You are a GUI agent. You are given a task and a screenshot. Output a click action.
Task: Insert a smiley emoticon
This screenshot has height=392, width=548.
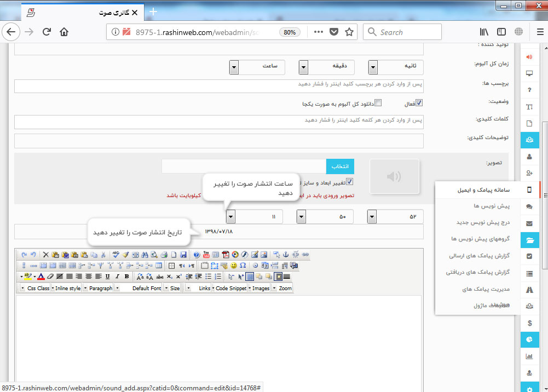pyautogui.click(x=233, y=266)
